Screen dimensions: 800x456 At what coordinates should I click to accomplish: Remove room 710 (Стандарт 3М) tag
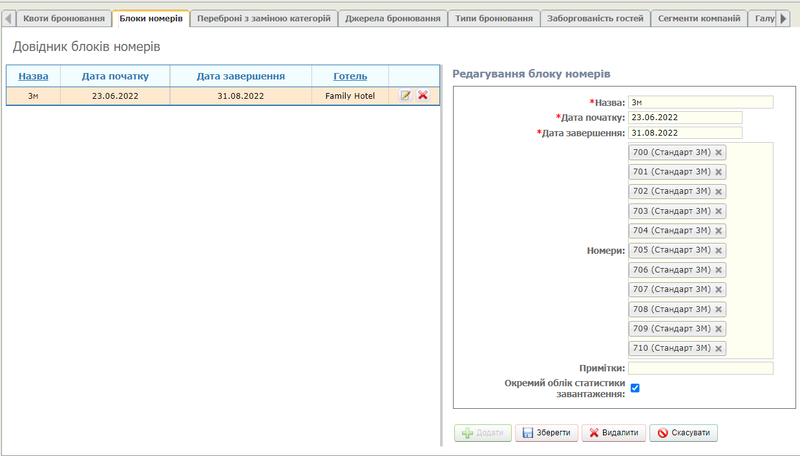click(x=719, y=348)
